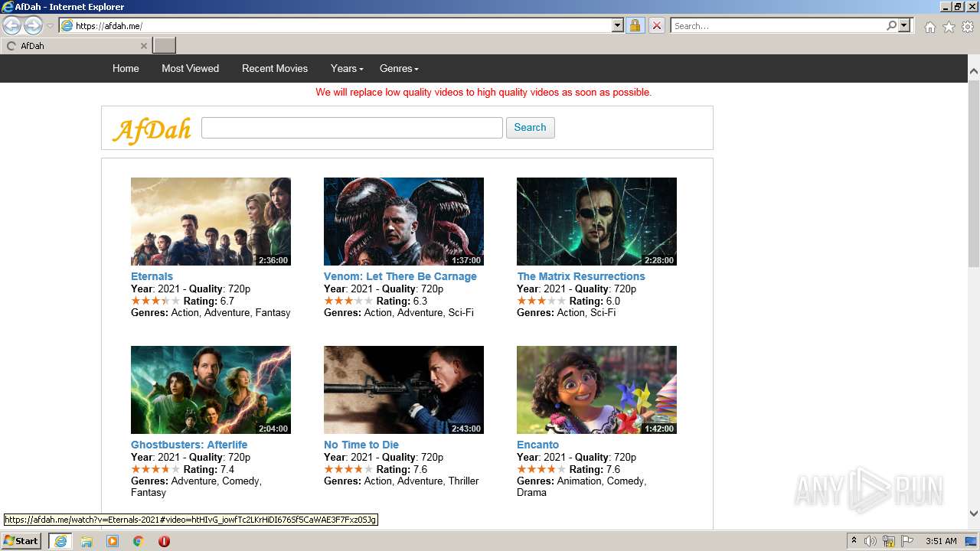Open the IE Home icon

point(929,27)
